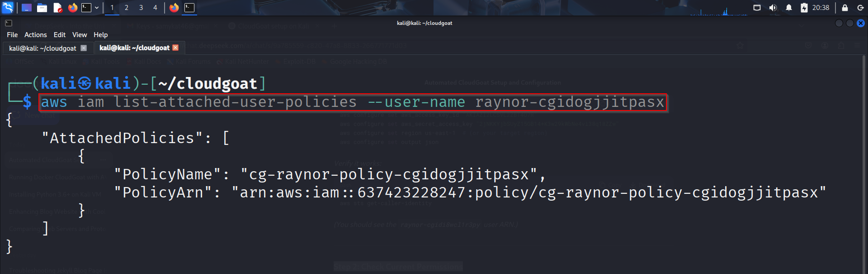868x274 pixels.
Task: Open the Actions menu
Action: tap(36, 35)
